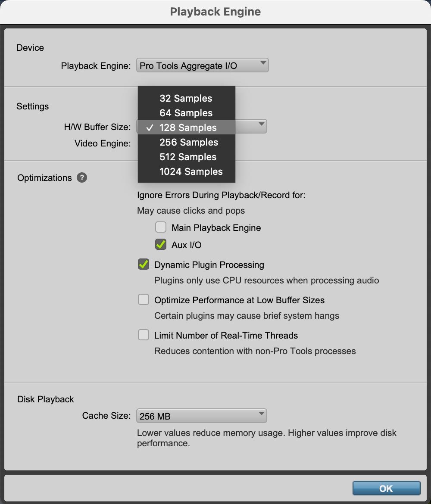Pick 256 Samples buffer size
The height and width of the screenshot is (504, 431).
187,142
